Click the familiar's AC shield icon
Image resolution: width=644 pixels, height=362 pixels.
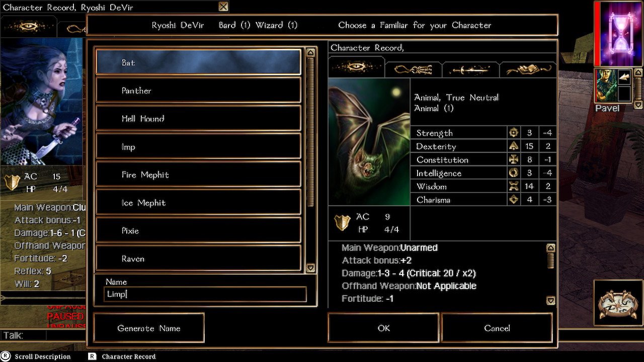[342, 222]
